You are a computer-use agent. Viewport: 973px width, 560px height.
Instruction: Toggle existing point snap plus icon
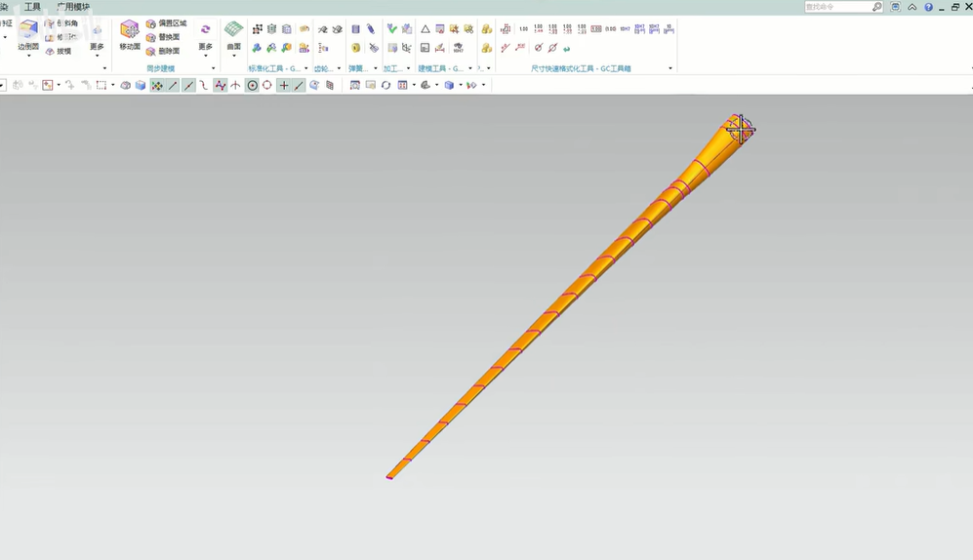tap(284, 86)
